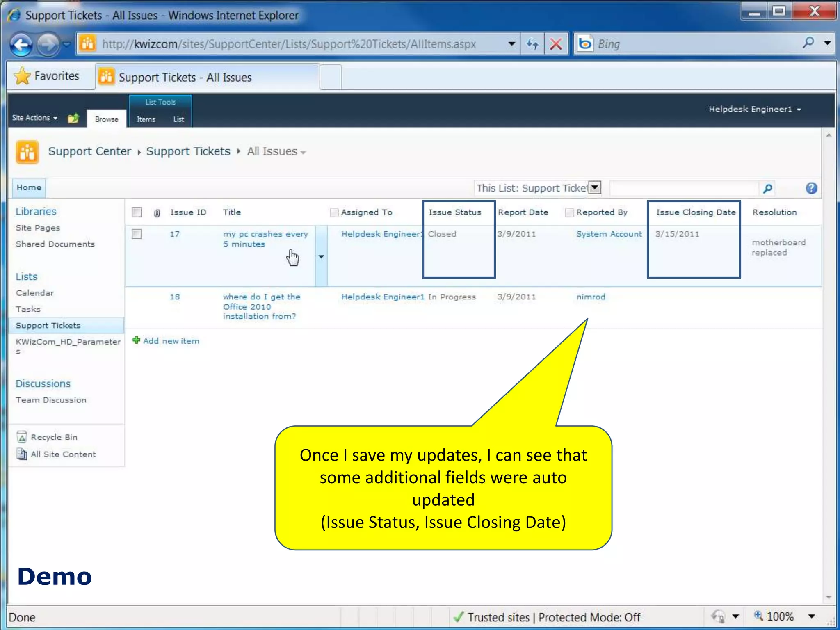Open ticket about Office 2010 installation

[262, 306]
